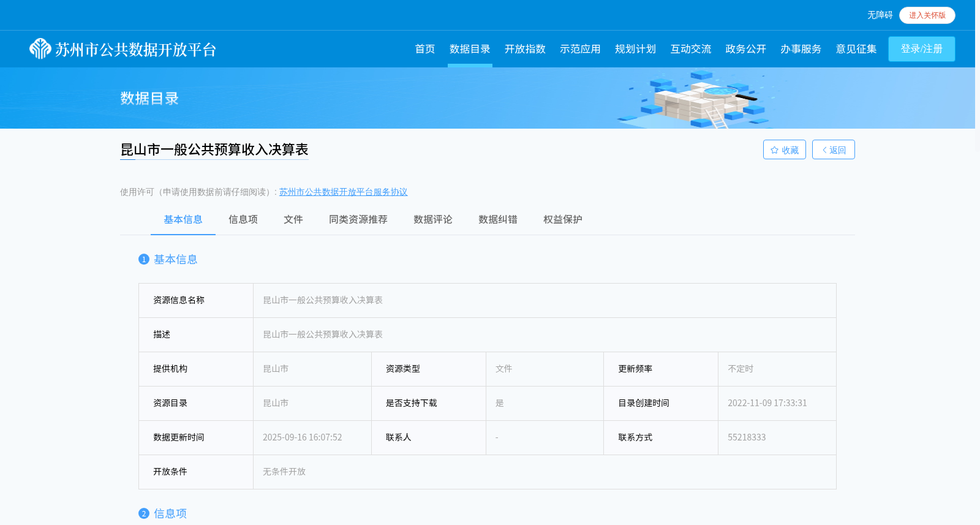Screen dimensions: 980x525
Task: Open the 同类资源推荐 tab
Action: [x=358, y=219]
